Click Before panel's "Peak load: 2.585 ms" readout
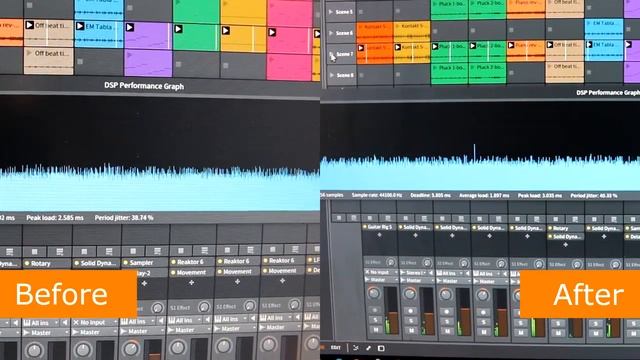 55,218
